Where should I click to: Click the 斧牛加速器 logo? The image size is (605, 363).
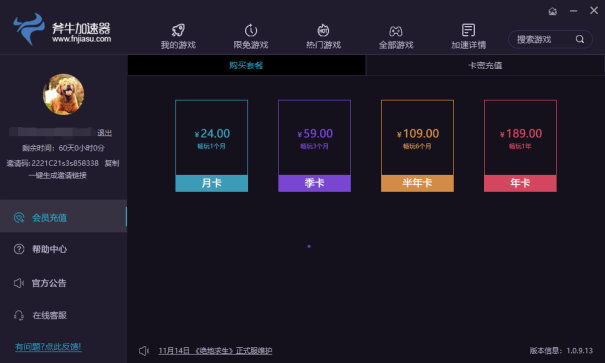(62, 29)
